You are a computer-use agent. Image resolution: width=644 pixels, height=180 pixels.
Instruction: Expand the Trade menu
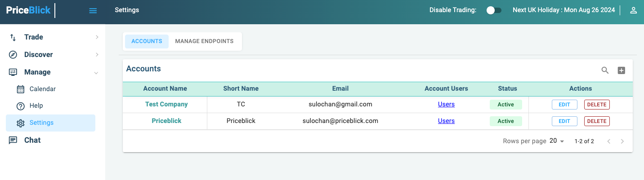click(x=34, y=37)
